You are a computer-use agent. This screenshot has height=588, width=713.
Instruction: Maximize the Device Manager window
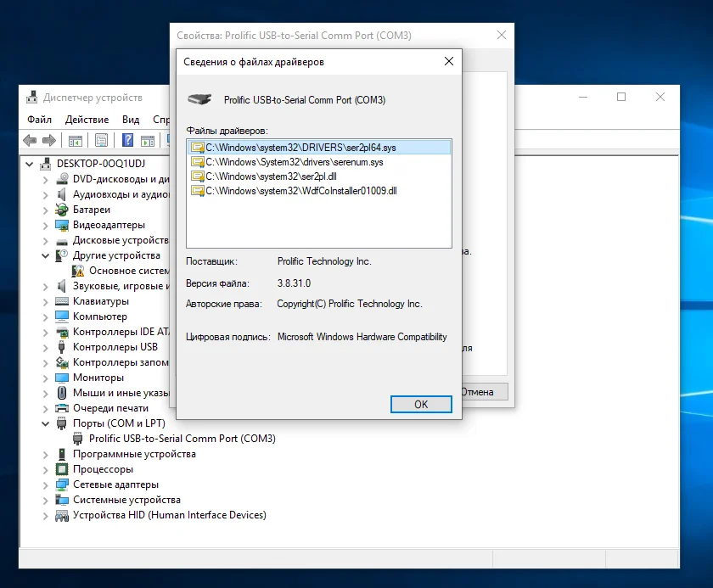[621, 97]
